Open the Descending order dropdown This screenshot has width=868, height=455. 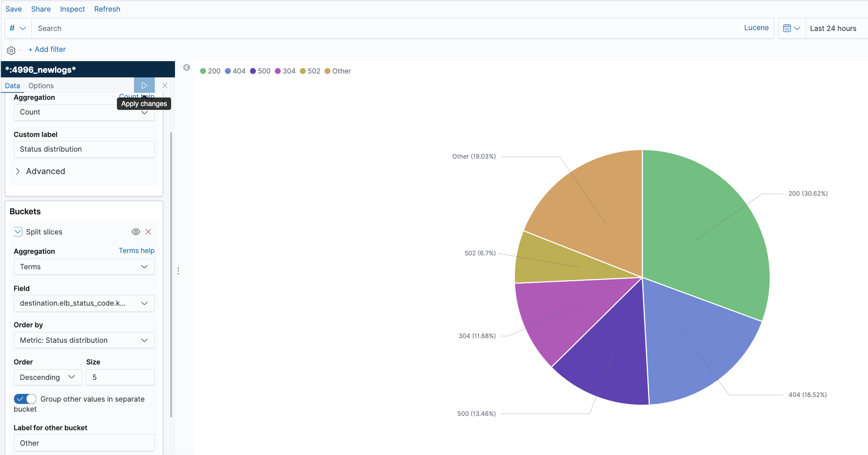(x=48, y=377)
